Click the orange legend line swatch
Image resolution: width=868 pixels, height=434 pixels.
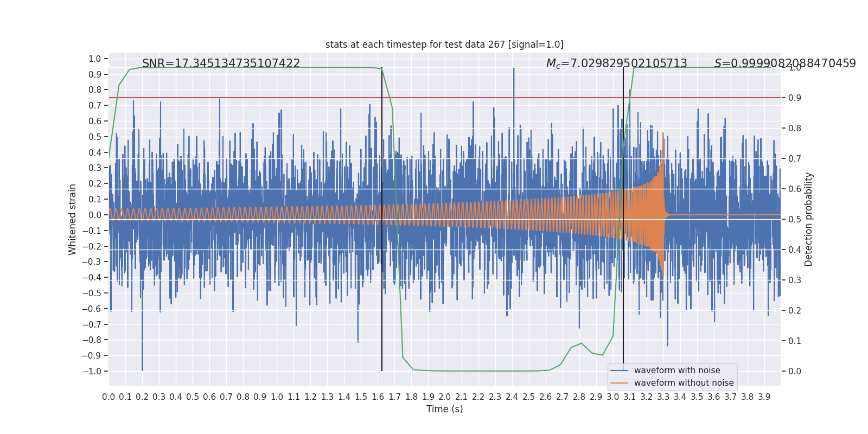[x=620, y=383]
